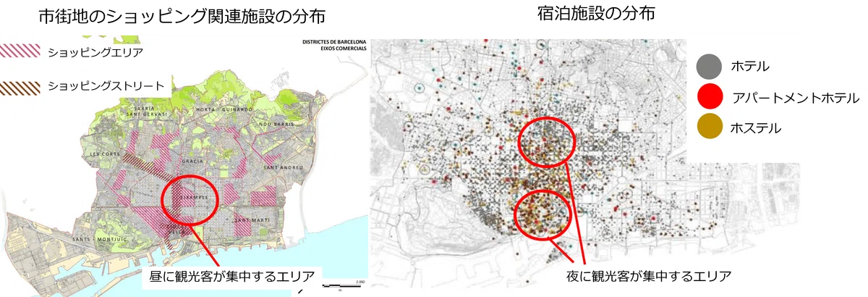Click the red アパートメントホテル legend circle
868x297 pixels.
(x=709, y=97)
